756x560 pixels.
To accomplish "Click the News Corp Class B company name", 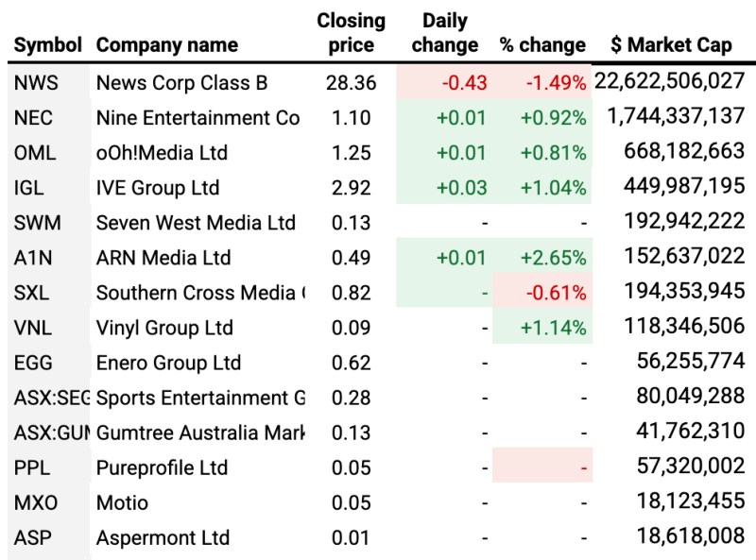I will click(181, 83).
